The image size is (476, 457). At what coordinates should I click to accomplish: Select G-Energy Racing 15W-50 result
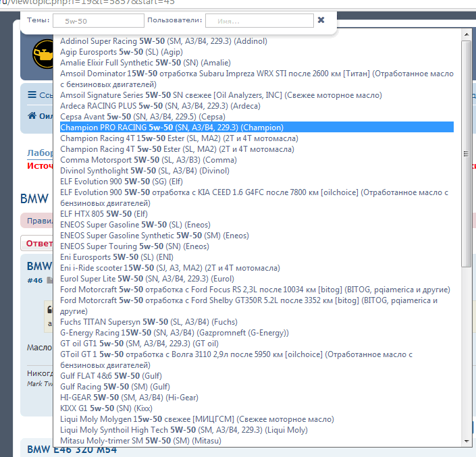pyautogui.click(x=175, y=333)
